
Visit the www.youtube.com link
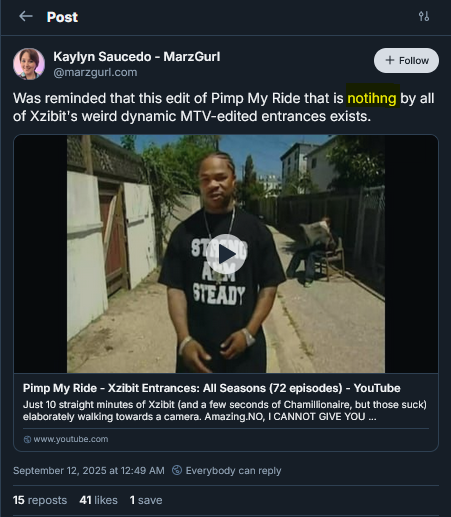pyautogui.click(x=71, y=439)
